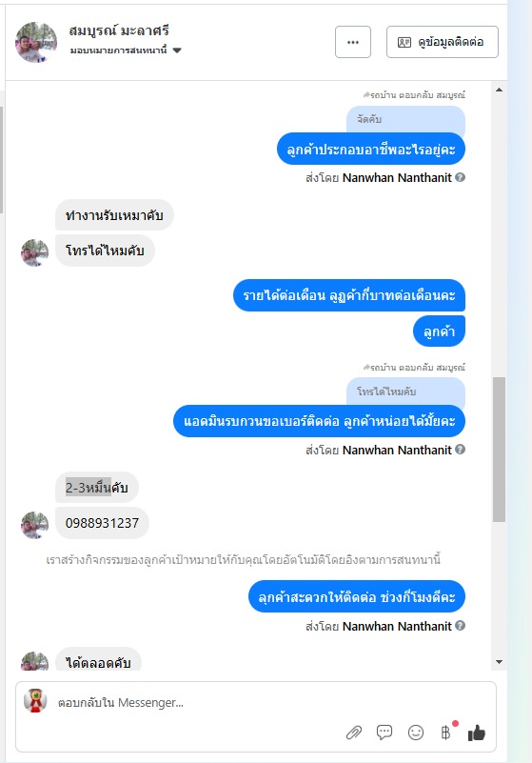Click the baht payment request icon
532x763 pixels.
(445, 733)
